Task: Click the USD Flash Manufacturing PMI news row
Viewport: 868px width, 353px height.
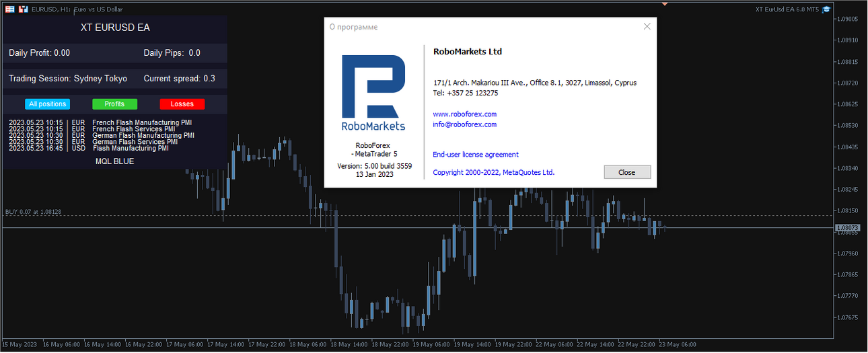Action: click(x=89, y=149)
